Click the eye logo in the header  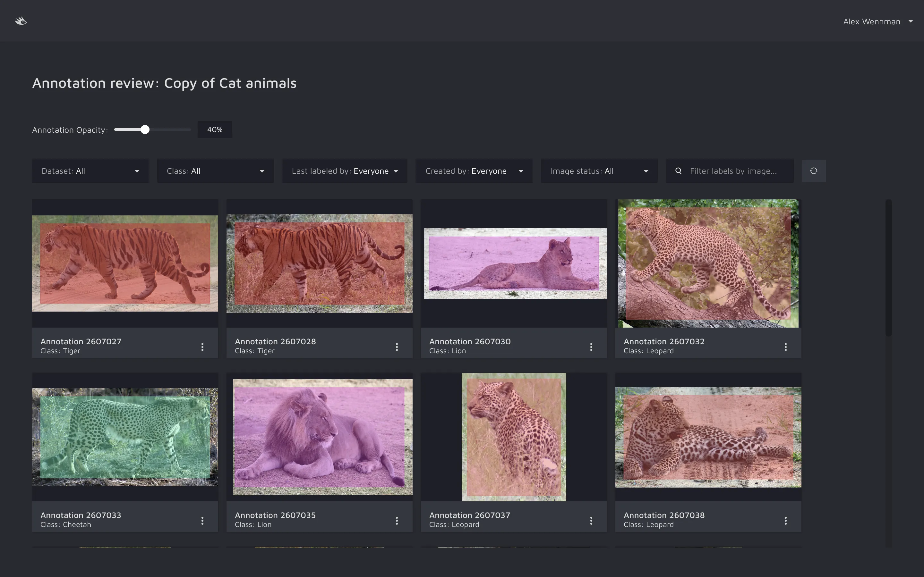pos(21,21)
